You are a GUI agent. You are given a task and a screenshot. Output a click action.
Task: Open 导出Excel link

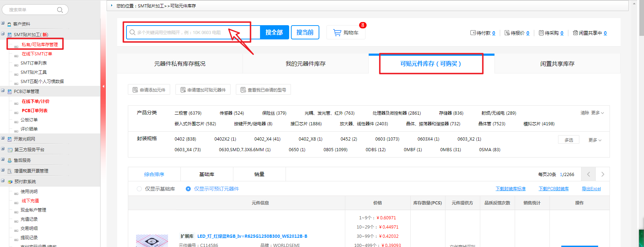[x=591, y=189]
